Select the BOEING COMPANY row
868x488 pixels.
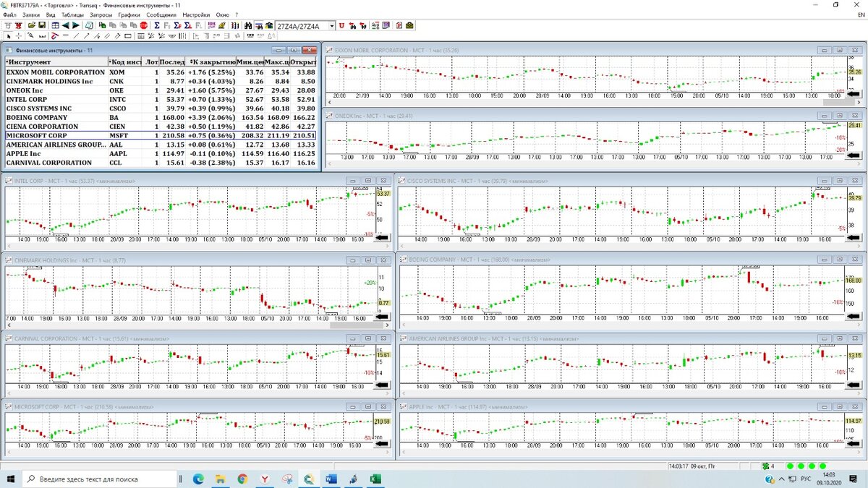point(161,117)
